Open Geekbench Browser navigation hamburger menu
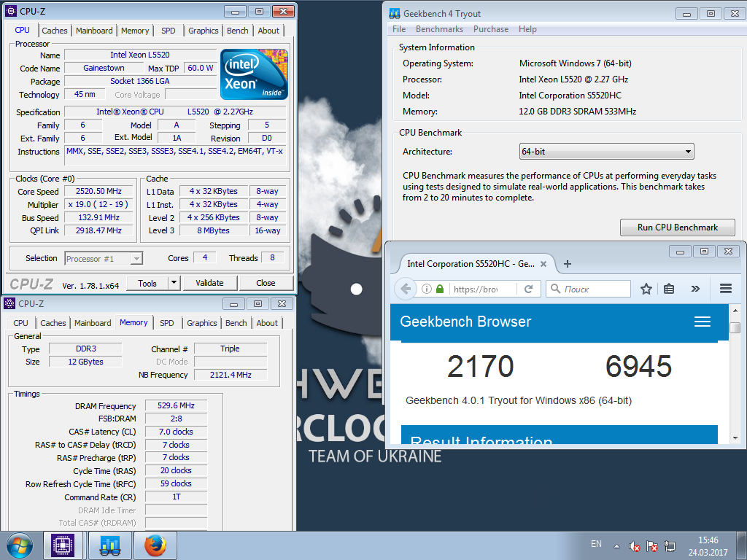The width and height of the screenshot is (747, 560). pos(703,322)
